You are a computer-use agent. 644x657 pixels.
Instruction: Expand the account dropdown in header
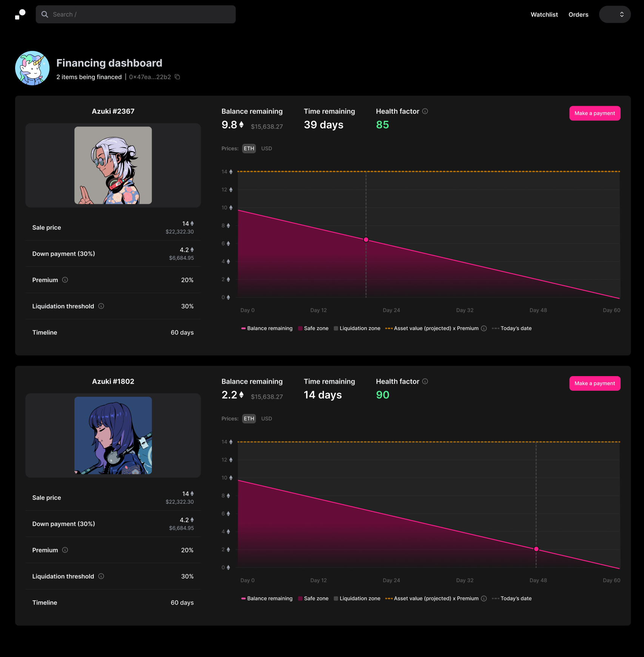[615, 14]
